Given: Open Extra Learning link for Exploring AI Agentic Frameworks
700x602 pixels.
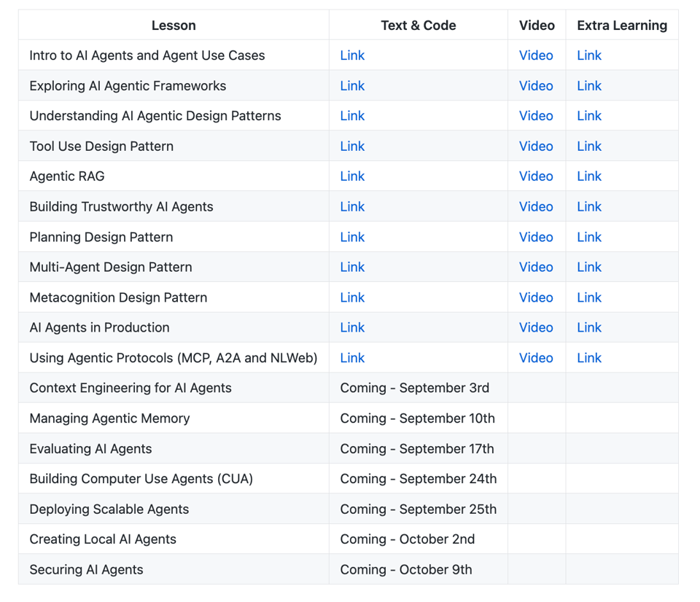Looking at the screenshot, I should pyautogui.click(x=589, y=86).
